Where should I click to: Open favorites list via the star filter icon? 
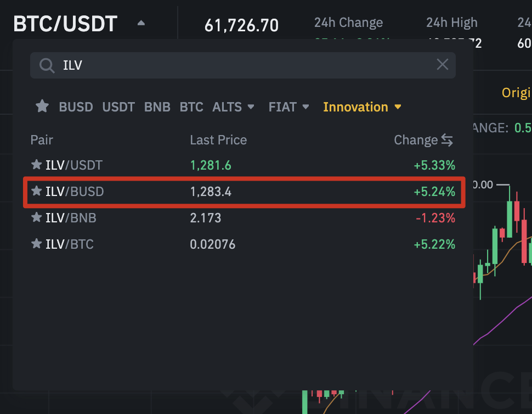[x=42, y=107]
